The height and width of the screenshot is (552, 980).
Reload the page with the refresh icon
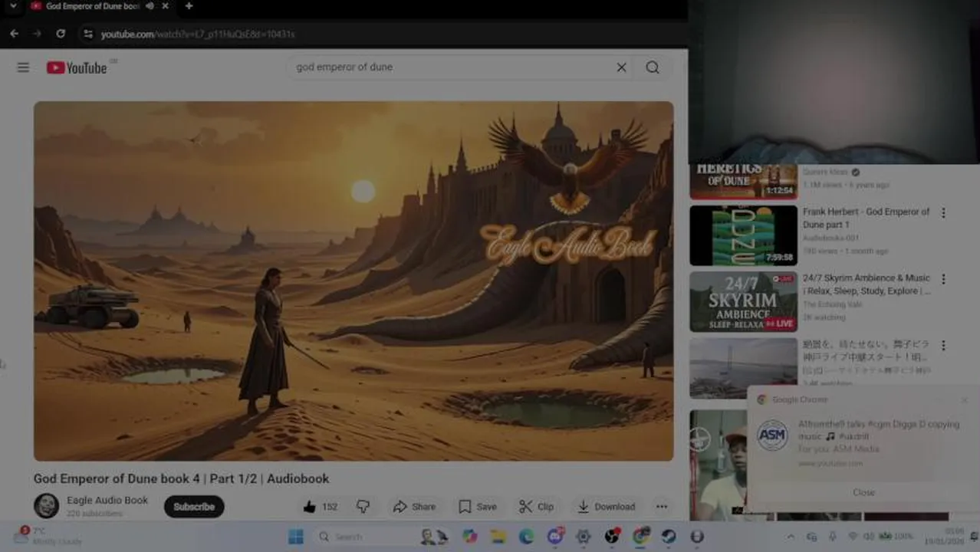(61, 34)
